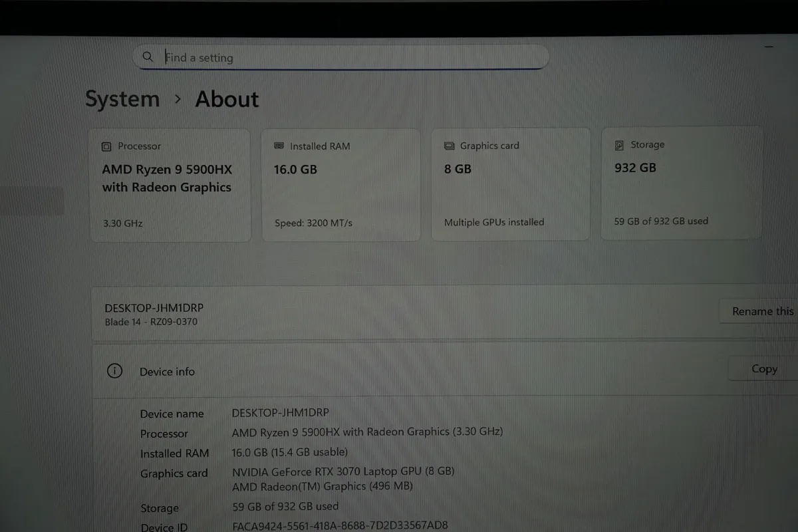
Task: Minimize the Settings window
Action: click(769, 47)
